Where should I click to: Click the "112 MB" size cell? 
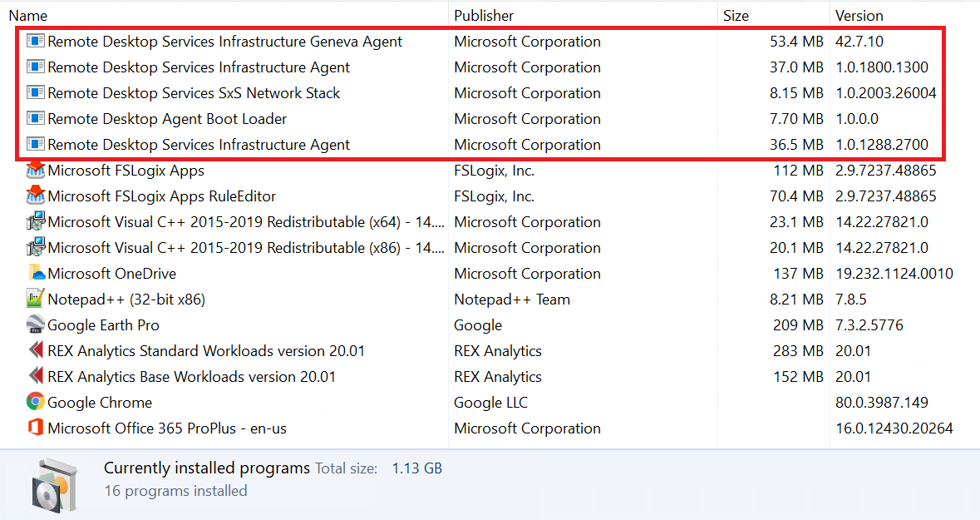(x=798, y=171)
